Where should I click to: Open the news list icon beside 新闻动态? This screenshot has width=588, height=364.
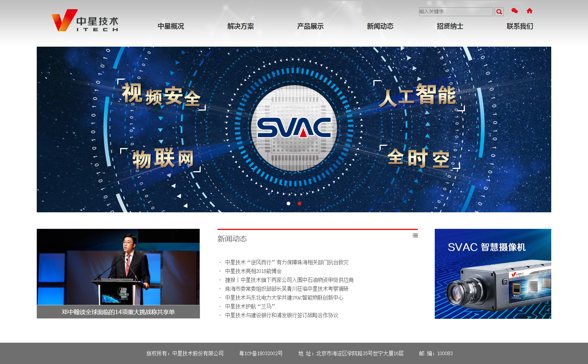pos(415,235)
